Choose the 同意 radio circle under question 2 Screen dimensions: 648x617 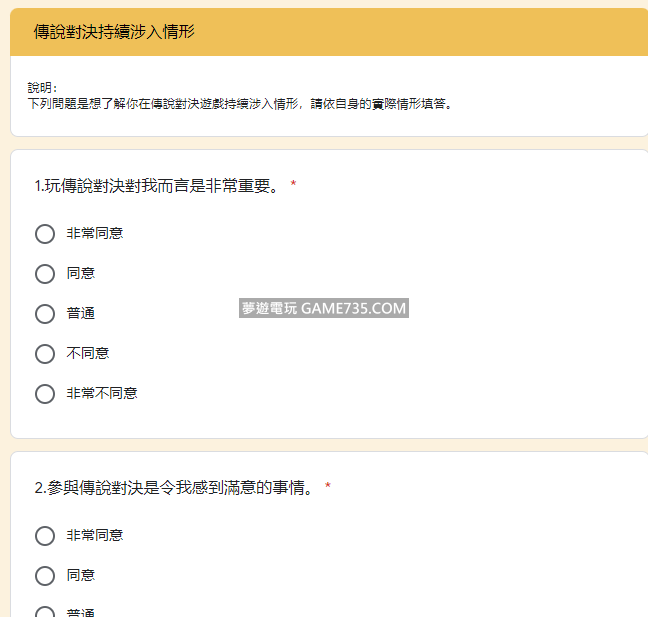pos(45,576)
